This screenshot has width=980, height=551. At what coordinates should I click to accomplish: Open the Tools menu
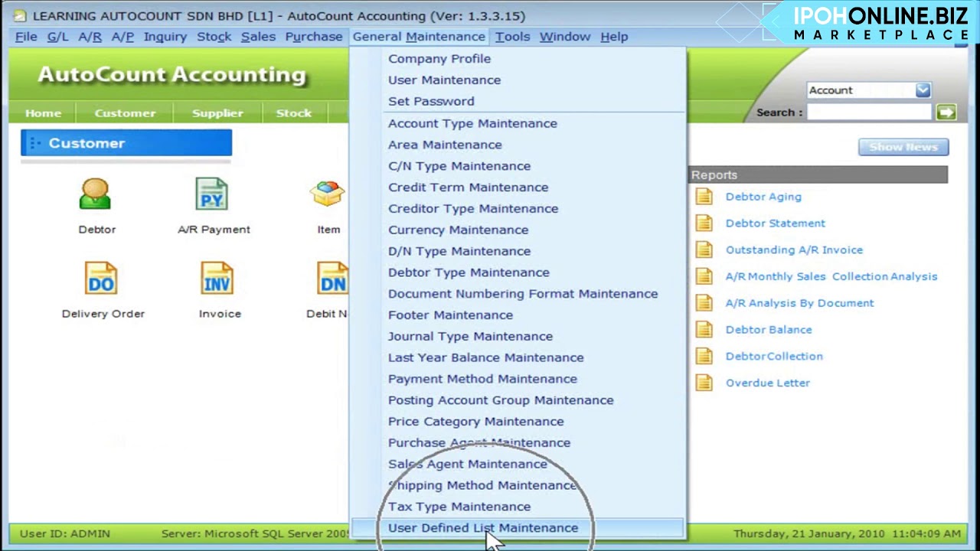coord(512,37)
